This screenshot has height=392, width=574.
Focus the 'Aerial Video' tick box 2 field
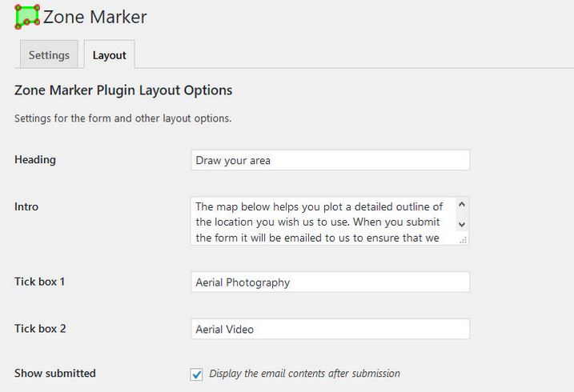click(330, 329)
